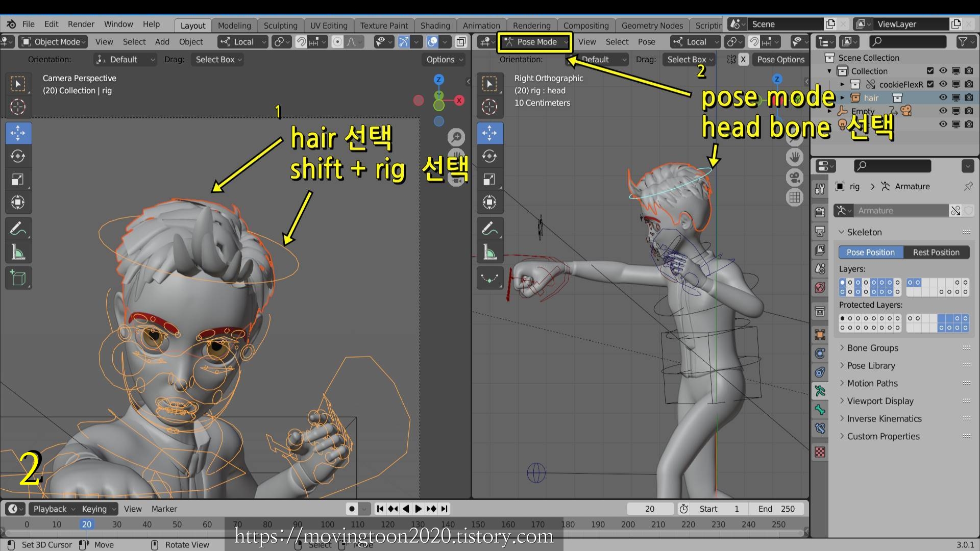Switch to the Sculpting workspace tab
The width and height of the screenshot is (980, 551).
click(280, 26)
